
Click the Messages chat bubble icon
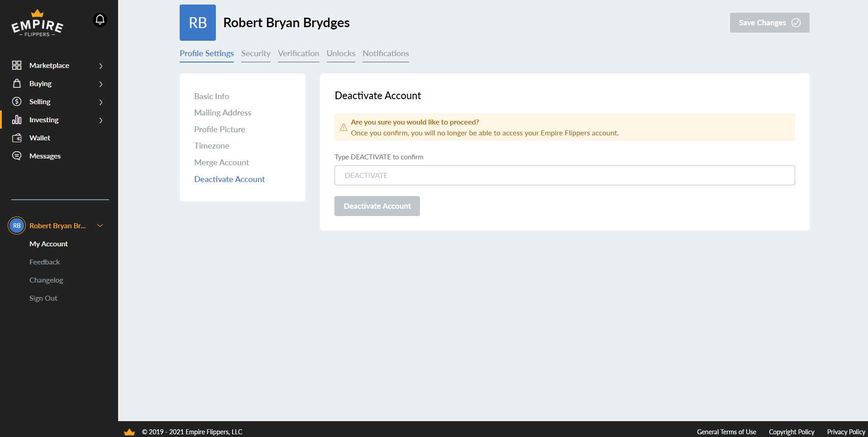click(17, 156)
